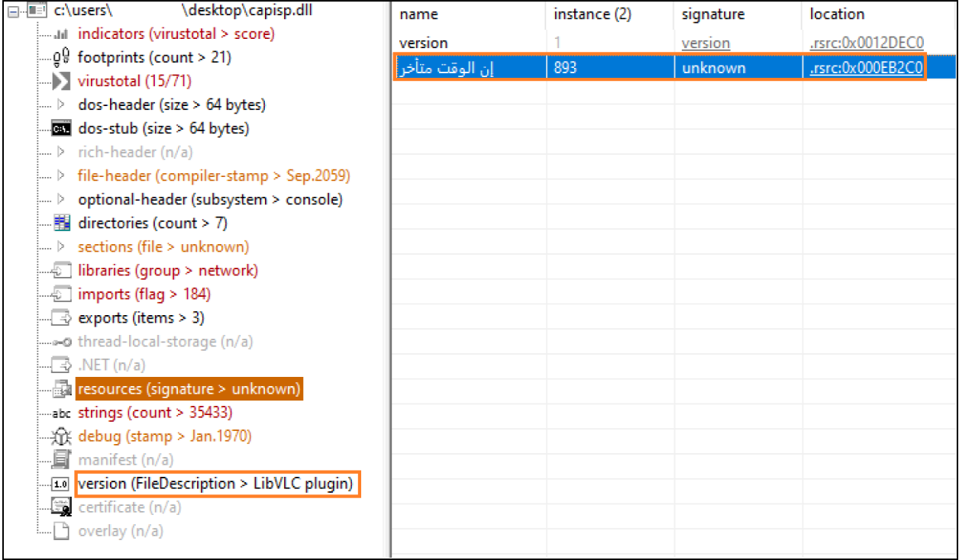The height and width of the screenshot is (560, 959).
Task: Expand the optional-header node arrow
Action: coord(62,200)
